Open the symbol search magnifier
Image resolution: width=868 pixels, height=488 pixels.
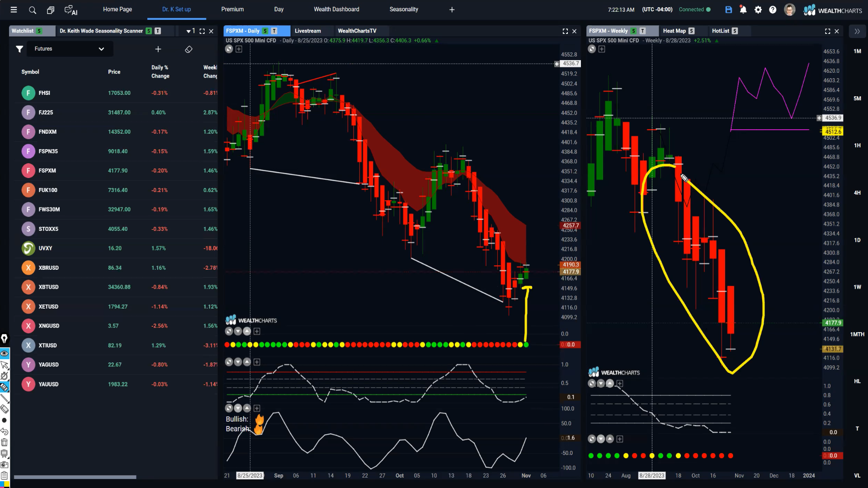[x=33, y=9]
